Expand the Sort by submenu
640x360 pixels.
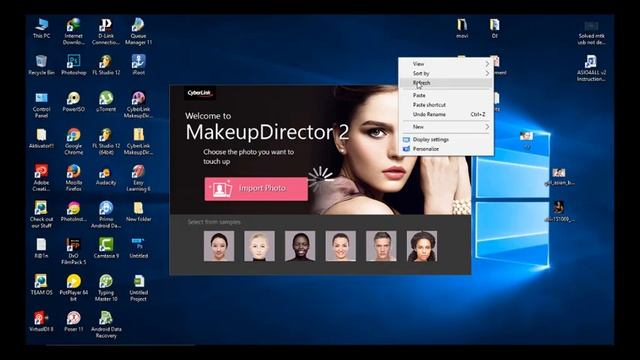pyautogui.click(x=446, y=73)
